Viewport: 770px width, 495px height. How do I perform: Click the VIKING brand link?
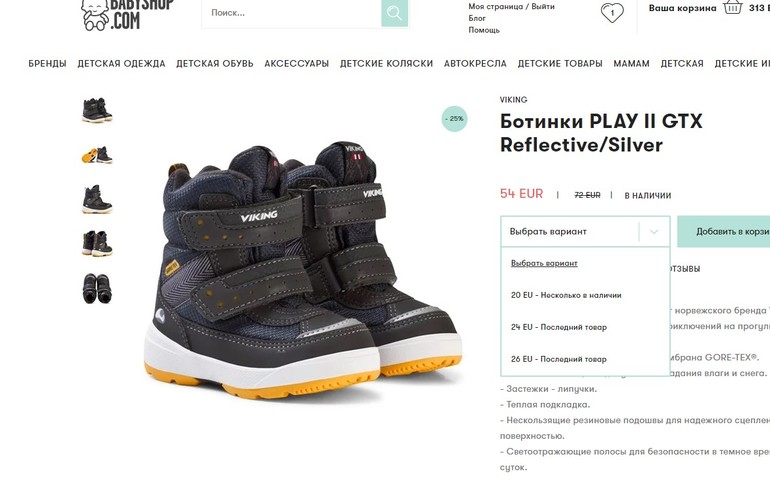(514, 100)
